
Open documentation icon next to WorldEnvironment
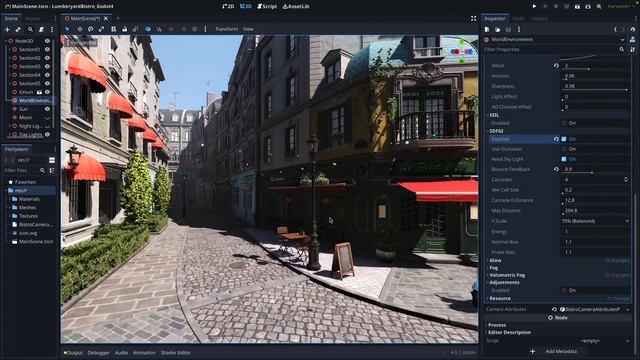point(633,40)
